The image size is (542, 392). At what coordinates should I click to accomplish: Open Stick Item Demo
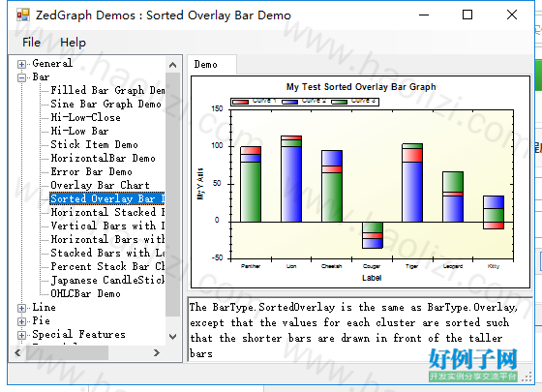95,144
